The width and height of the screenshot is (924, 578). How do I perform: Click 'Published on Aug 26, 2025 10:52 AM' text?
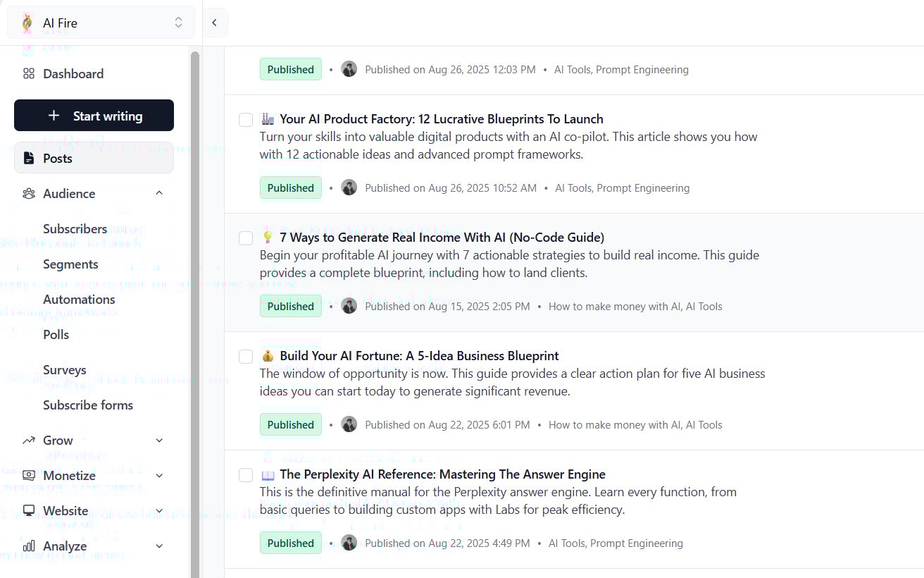tap(451, 187)
